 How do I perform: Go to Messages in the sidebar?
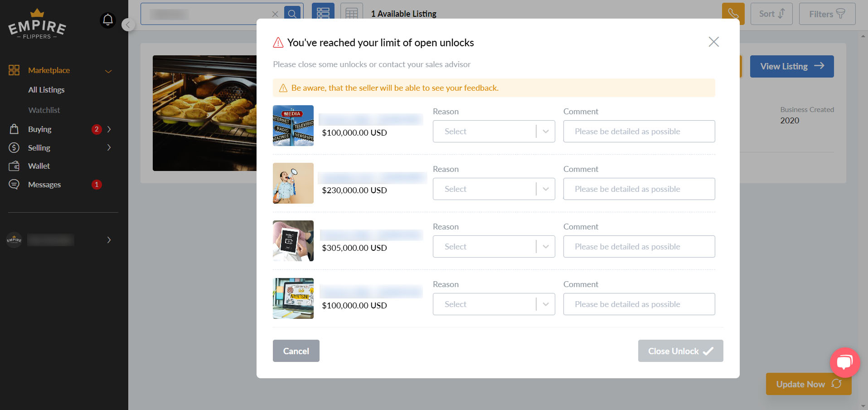tap(44, 185)
